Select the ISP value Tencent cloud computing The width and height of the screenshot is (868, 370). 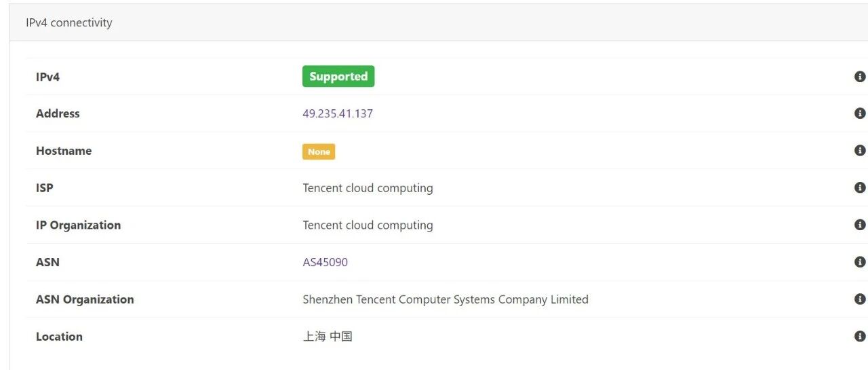pos(368,188)
